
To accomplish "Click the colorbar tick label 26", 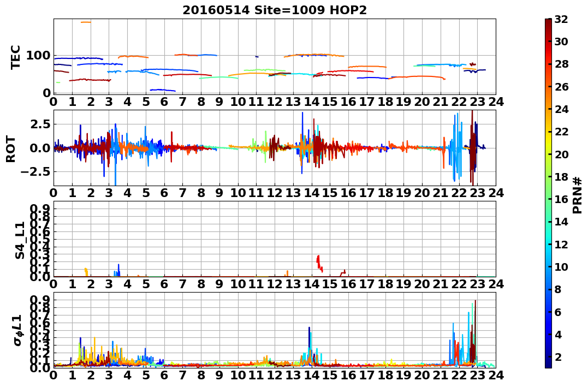I will tap(561, 87).
